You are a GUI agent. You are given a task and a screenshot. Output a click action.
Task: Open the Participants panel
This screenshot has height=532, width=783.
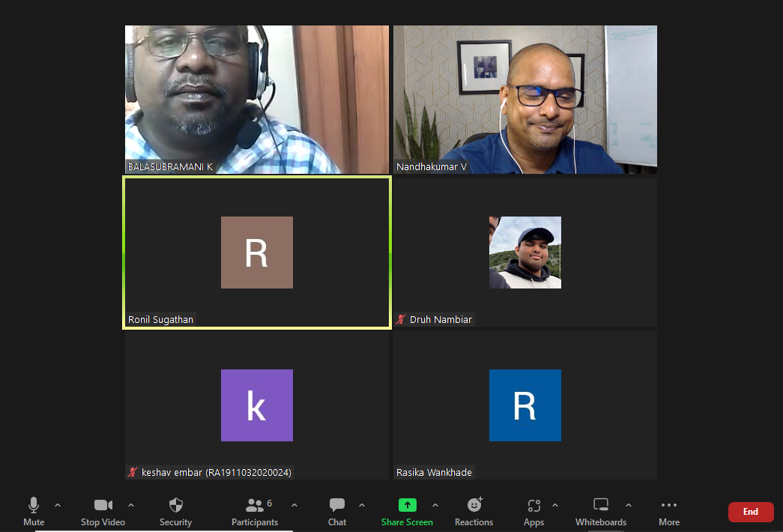[255, 512]
